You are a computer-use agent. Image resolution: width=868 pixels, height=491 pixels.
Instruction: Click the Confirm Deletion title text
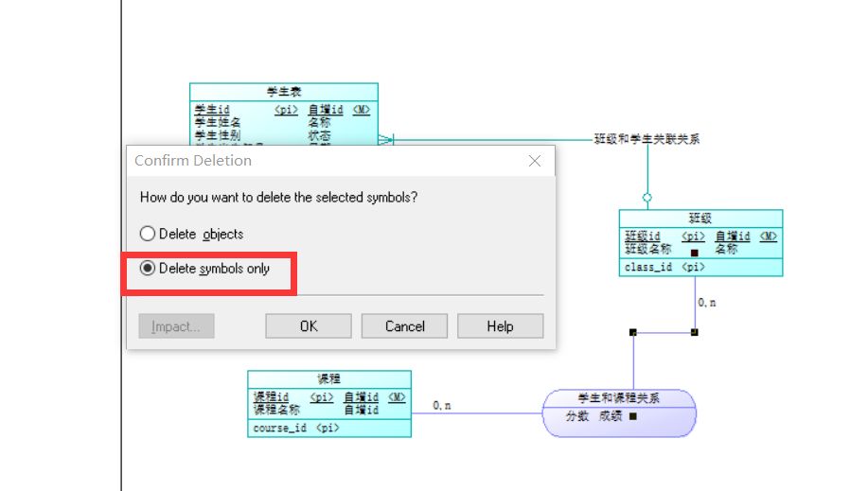click(193, 161)
